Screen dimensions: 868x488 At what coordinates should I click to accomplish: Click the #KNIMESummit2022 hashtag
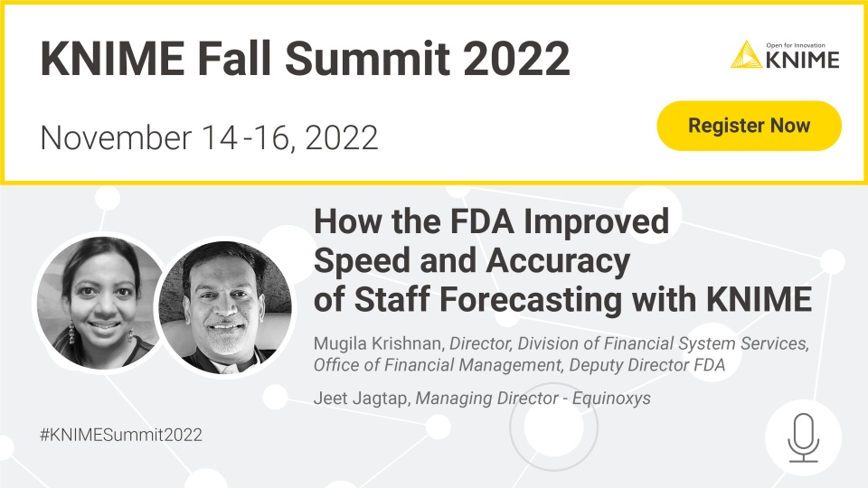point(120,435)
